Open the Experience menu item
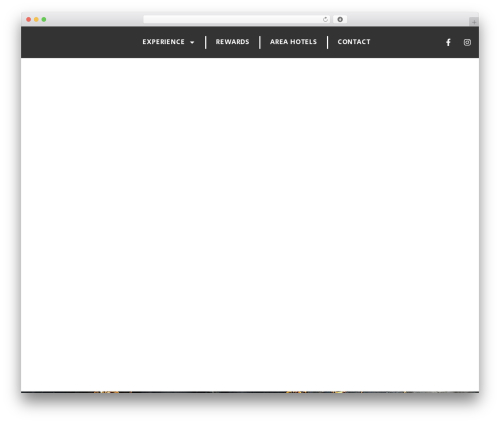This screenshot has height=423, width=500. (x=163, y=42)
